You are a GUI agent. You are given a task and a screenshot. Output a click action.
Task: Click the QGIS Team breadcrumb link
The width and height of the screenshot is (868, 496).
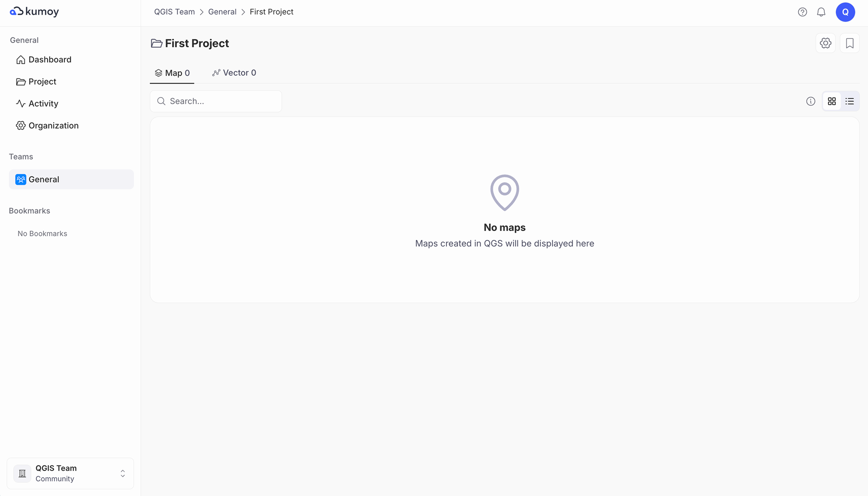[174, 12]
